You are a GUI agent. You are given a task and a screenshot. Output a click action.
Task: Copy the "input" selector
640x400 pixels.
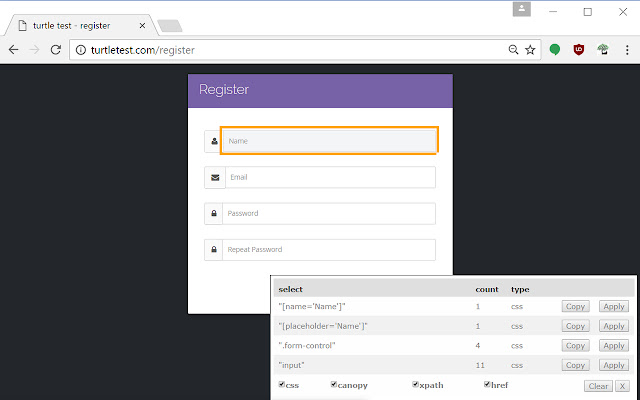pos(576,365)
